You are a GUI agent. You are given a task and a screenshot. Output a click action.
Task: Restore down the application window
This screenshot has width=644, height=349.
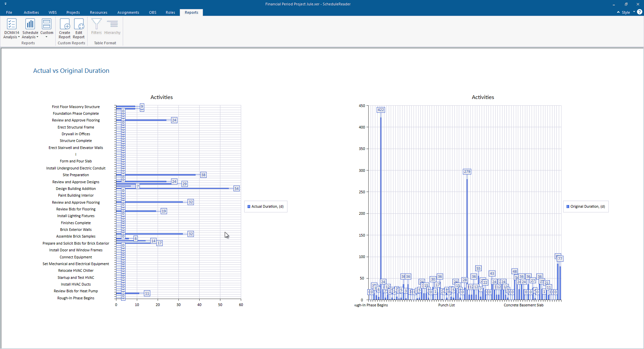626,4
